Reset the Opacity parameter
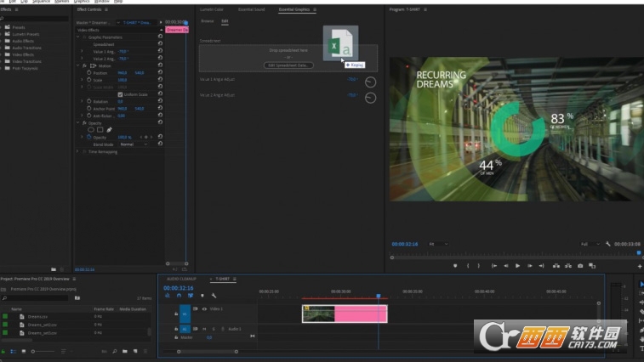 (x=160, y=137)
